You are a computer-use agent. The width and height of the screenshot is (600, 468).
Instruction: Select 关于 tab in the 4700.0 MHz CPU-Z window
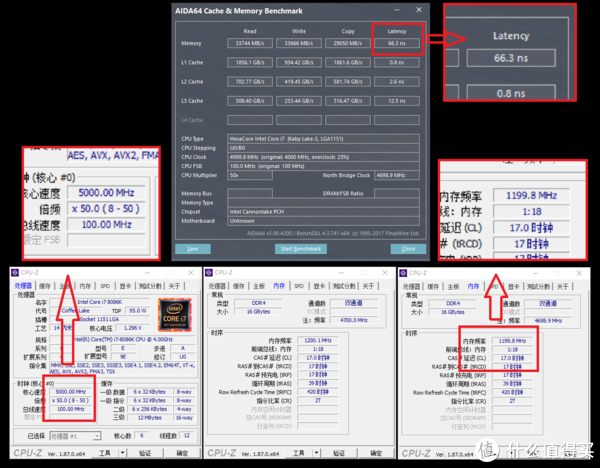coord(368,286)
